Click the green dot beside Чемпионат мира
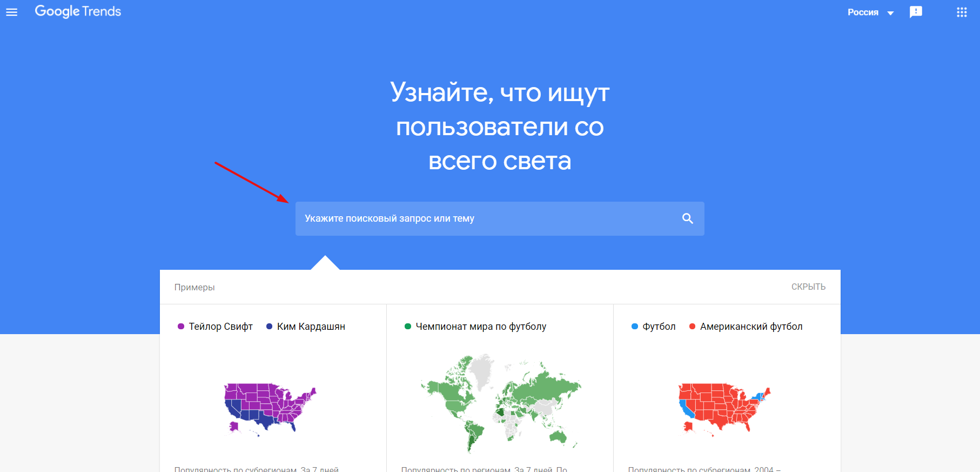The width and height of the screenshot is (980, 472). coord(408,327)
